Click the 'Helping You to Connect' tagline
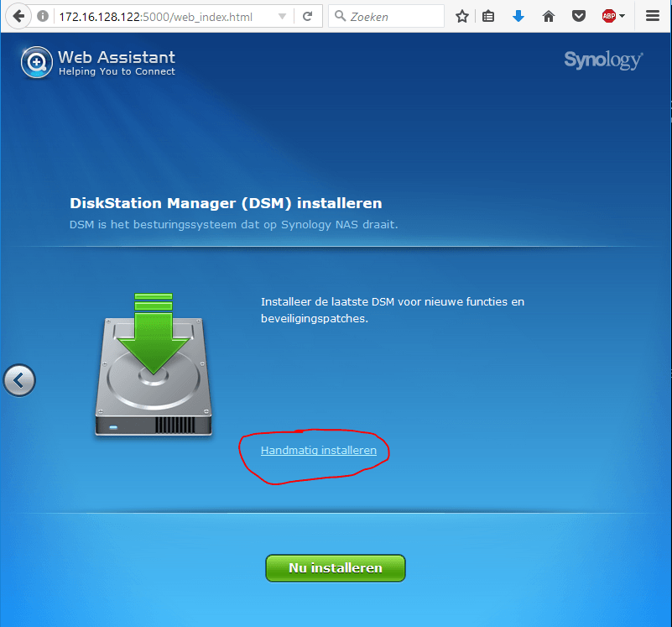 [x=117, y=71]
